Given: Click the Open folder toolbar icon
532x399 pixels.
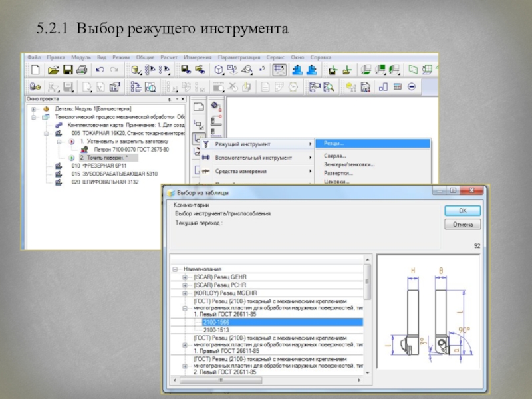Looking at the screenshot, I should [x=53, y=70].
